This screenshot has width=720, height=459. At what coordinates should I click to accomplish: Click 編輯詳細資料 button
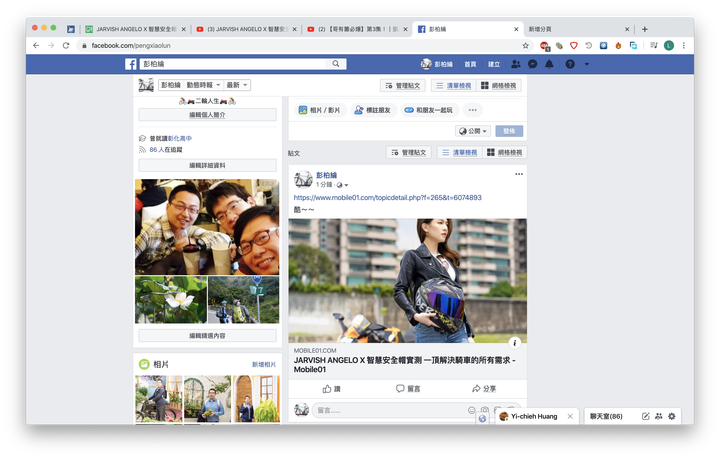pos(208,165)
